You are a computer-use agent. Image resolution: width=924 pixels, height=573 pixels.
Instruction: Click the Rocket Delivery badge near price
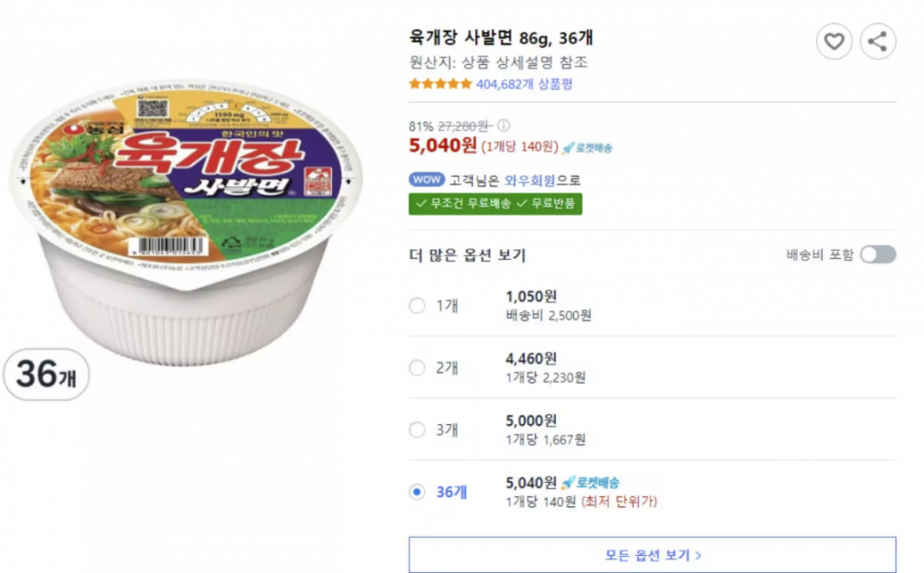click(x=587, y=148)
